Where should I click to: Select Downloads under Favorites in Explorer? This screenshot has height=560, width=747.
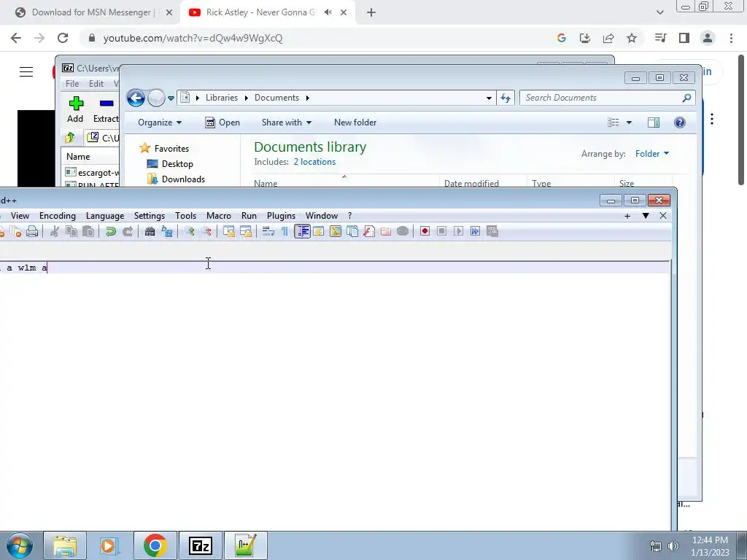tap(177, 179)
